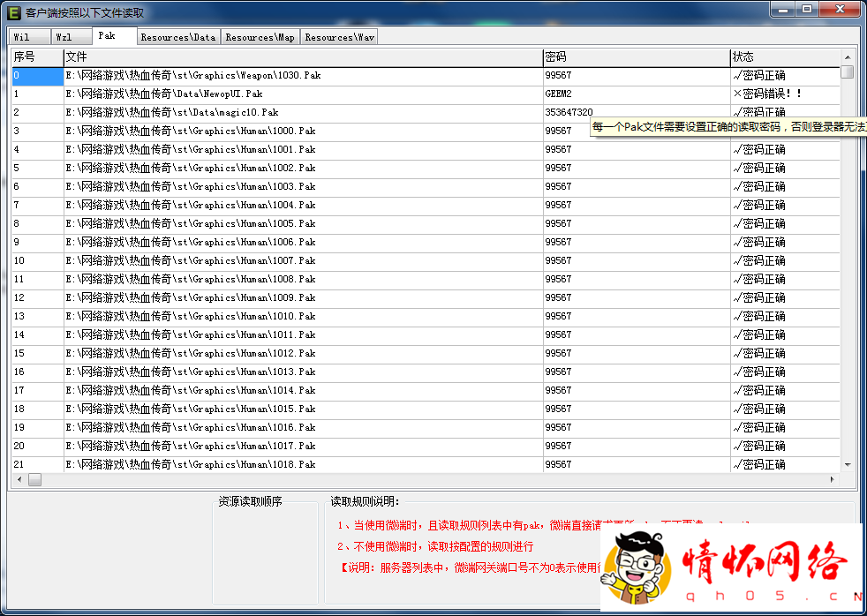The width and height of the screenshot is (867, 616).
Task: Click the horizontal scrollbar right arrow
Action: point(833,479)
